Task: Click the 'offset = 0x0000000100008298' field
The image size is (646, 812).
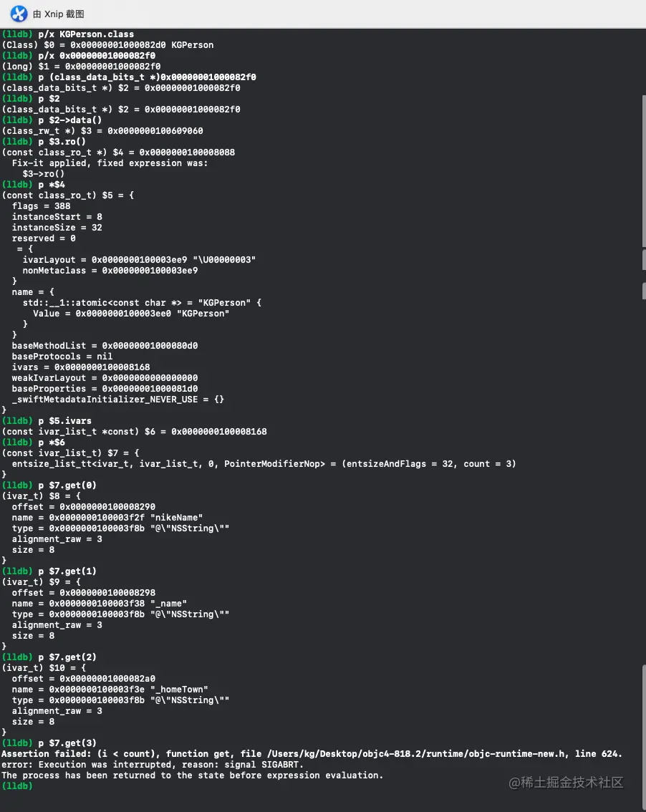Action: (83, 593)
